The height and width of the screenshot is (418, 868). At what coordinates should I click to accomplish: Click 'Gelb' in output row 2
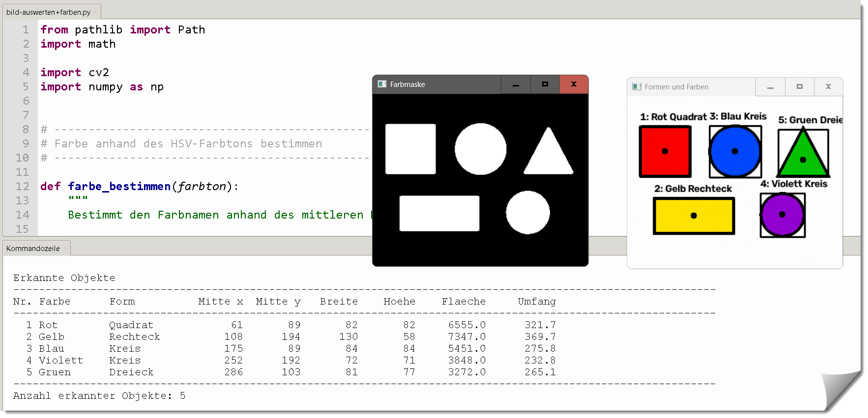[x=52, y=337]
